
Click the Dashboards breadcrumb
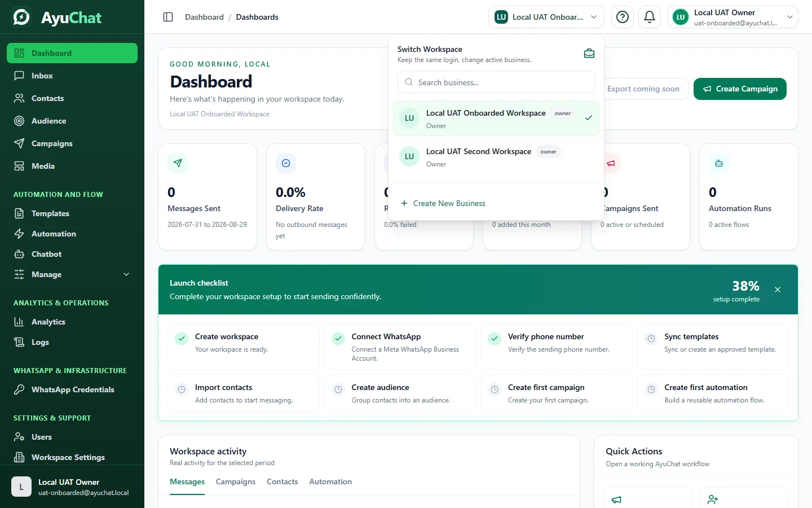pos(257,17)
